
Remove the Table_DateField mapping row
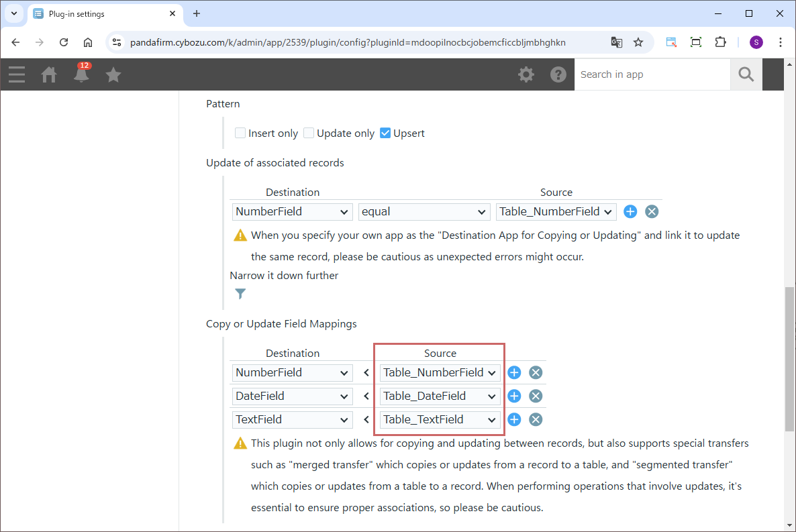pyautogui.click(x=536, y=396)
